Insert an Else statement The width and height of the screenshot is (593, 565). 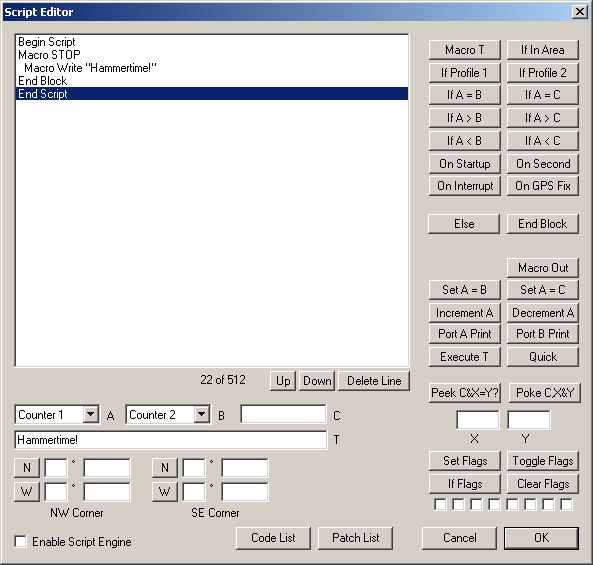(x=464, y=224)
